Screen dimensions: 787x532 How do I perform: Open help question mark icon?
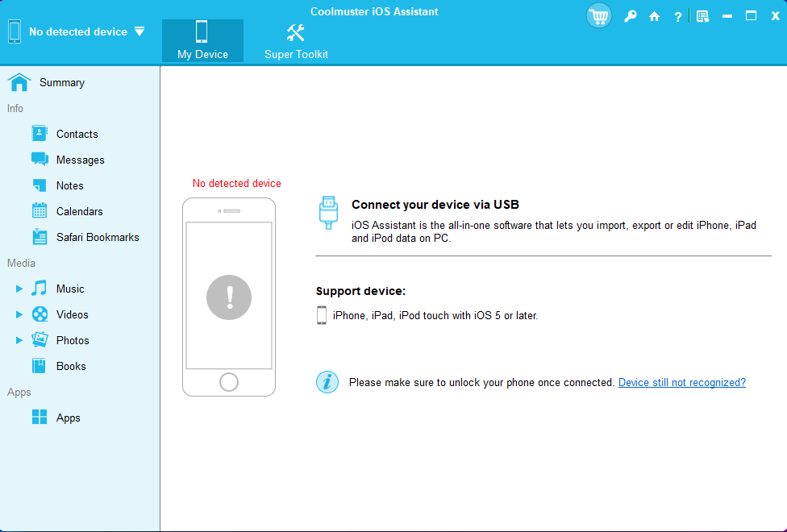pos(677,17)
